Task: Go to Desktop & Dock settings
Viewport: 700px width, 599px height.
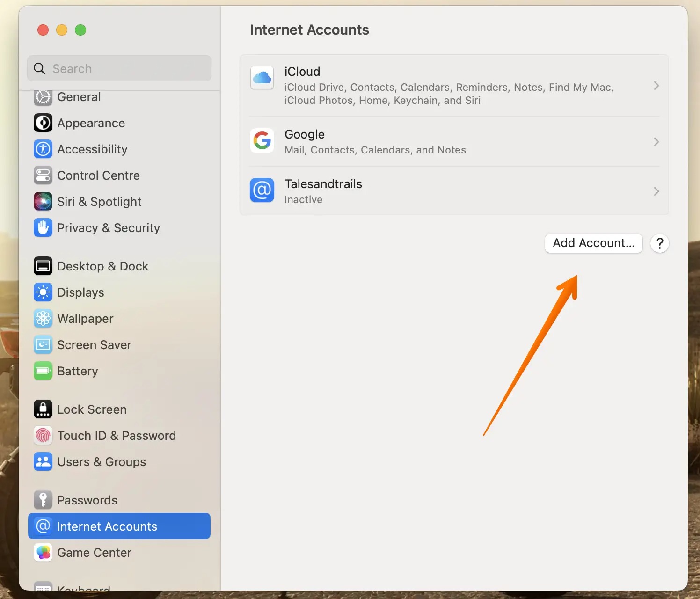Action: (102, 266)
